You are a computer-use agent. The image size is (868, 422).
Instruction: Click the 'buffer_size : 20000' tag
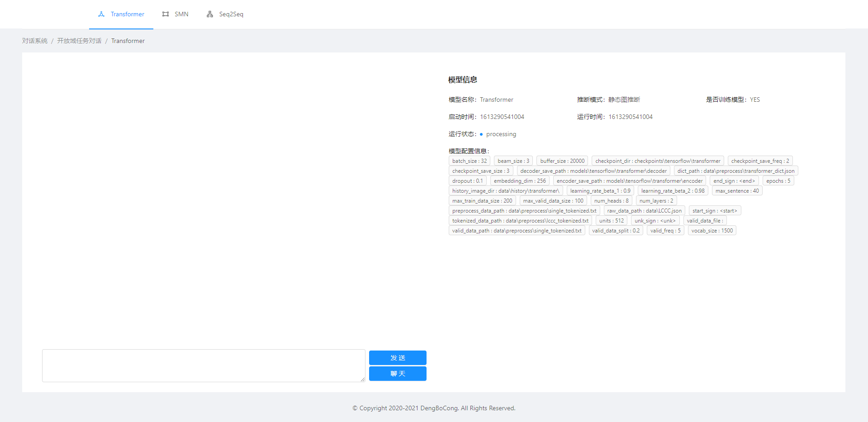click(562, 161)
